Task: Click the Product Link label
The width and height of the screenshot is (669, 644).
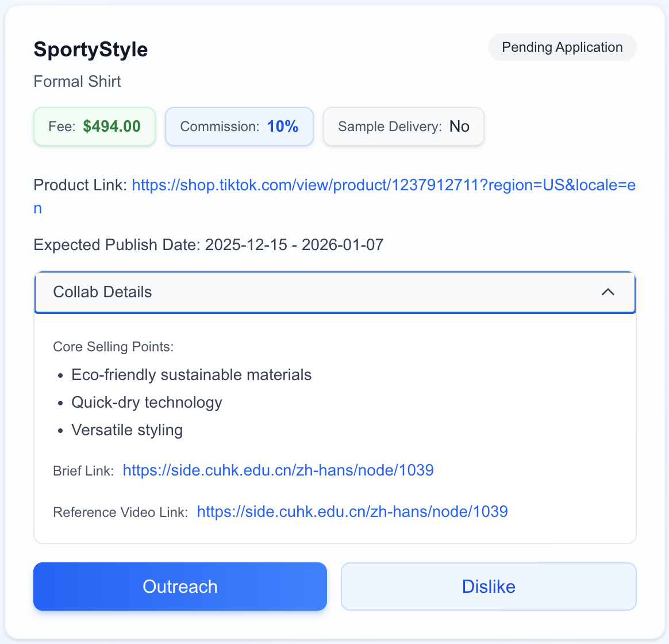Action: click(80, 185)
